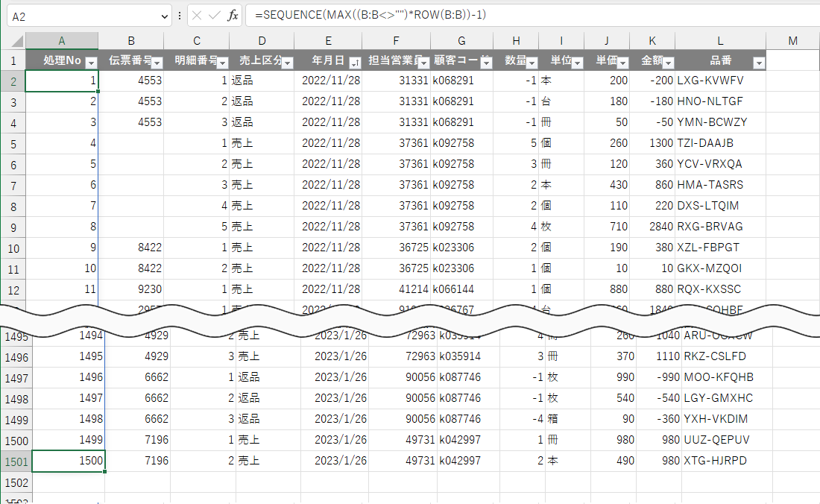Open the 伝票番号 filter dropdown
Viewport: 820px width, 504px height.
tap(157, 63)
